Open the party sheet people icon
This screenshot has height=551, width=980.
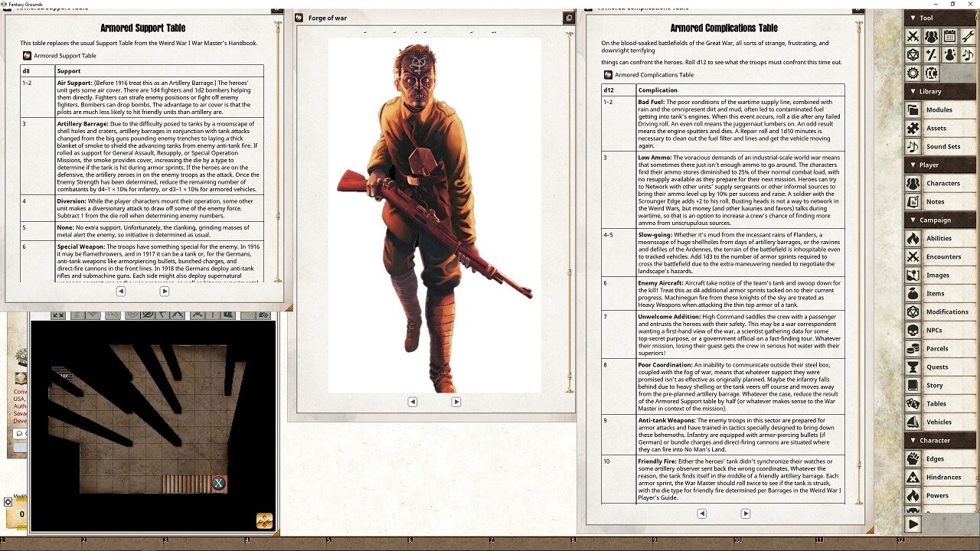(931, 36)
